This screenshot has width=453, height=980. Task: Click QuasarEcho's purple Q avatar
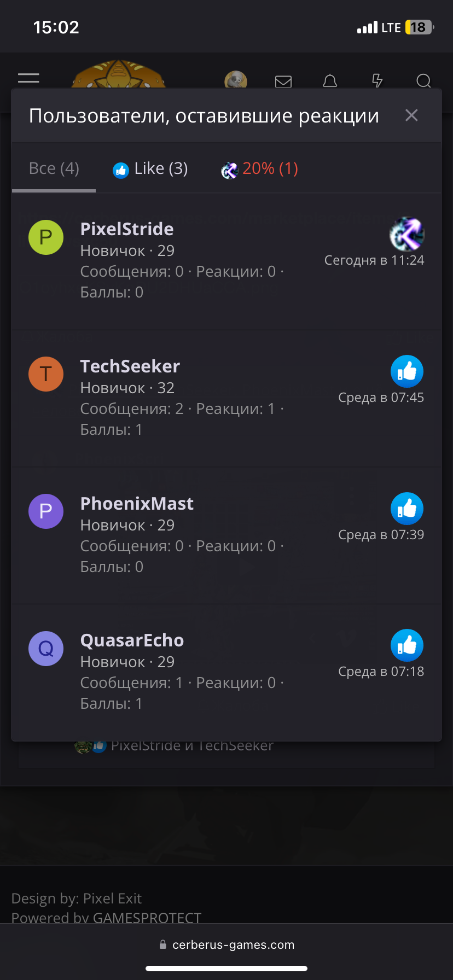click(x=46, y=649)
